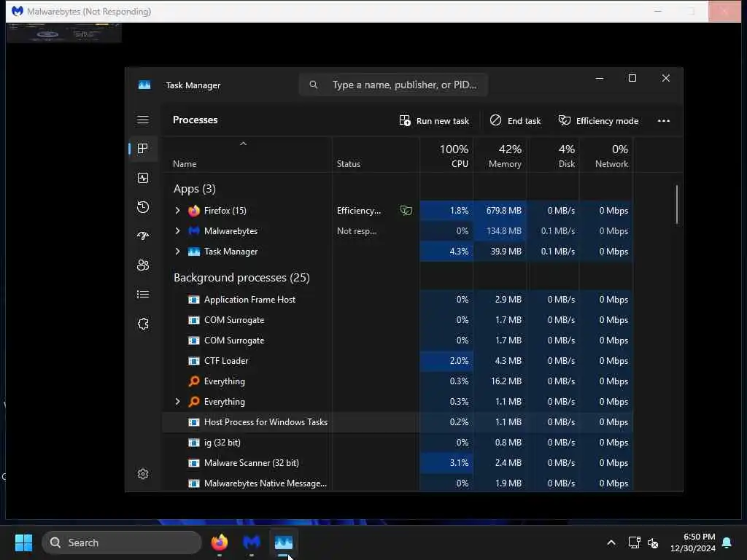Viewport: 747px width, 560px height.
Task: Click Background processes (25) group header
Action: click(x=241, y=278)
